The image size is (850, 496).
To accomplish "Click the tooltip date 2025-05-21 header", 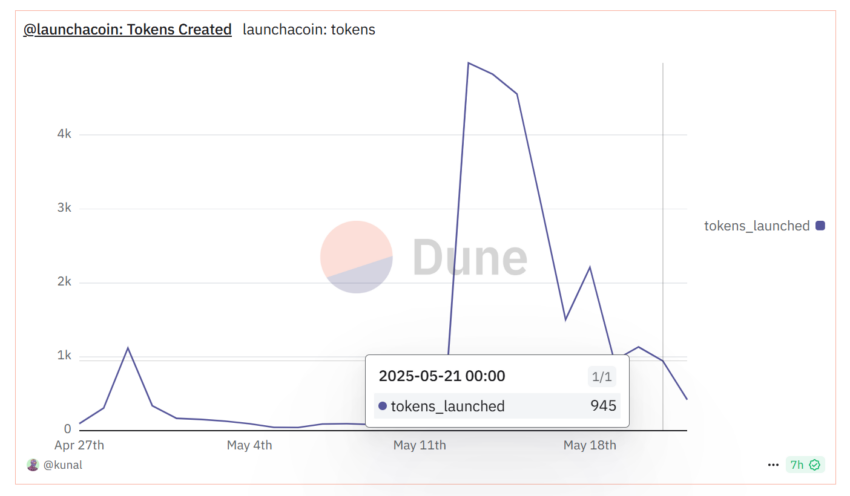I will coord(442,377).
